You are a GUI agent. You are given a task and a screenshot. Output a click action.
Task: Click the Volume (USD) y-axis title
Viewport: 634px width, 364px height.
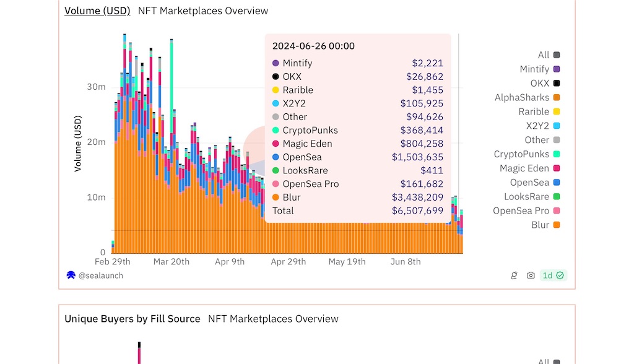pos(77,144)
